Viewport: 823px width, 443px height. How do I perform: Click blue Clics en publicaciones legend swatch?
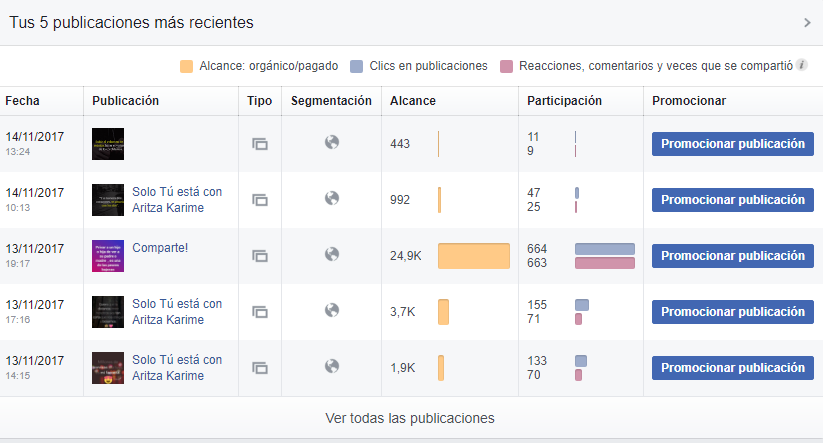tap(356, 66)
